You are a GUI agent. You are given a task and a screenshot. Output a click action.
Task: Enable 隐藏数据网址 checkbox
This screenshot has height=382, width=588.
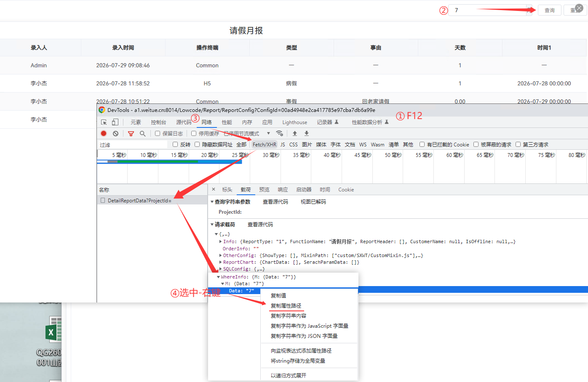(197, 144)
